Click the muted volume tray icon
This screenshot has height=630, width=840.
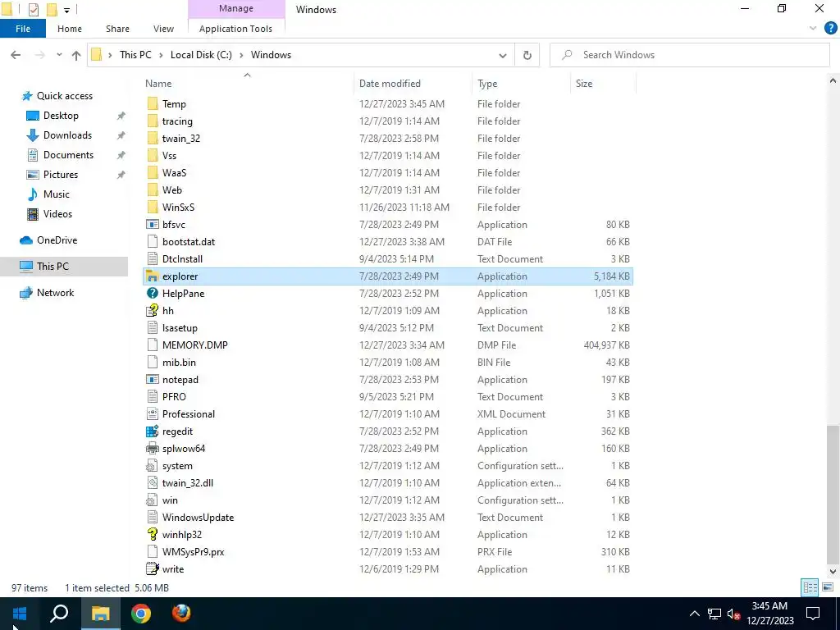click(734, 614)
